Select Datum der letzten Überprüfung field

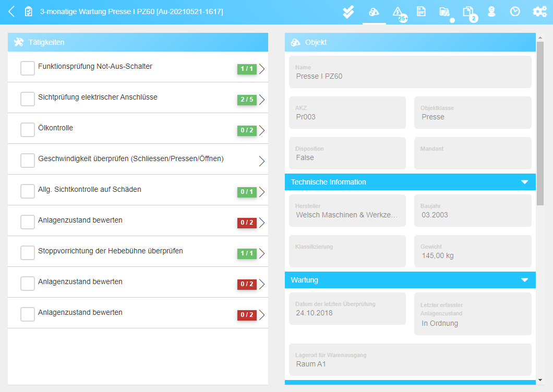pyautogui.click(x=347, y=309)
